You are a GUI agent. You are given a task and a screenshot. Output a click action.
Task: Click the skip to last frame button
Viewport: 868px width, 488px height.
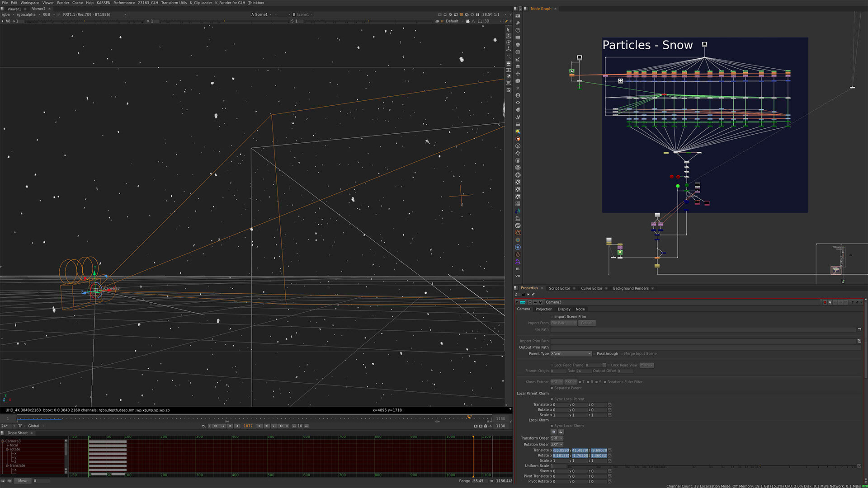coord(281,426)
